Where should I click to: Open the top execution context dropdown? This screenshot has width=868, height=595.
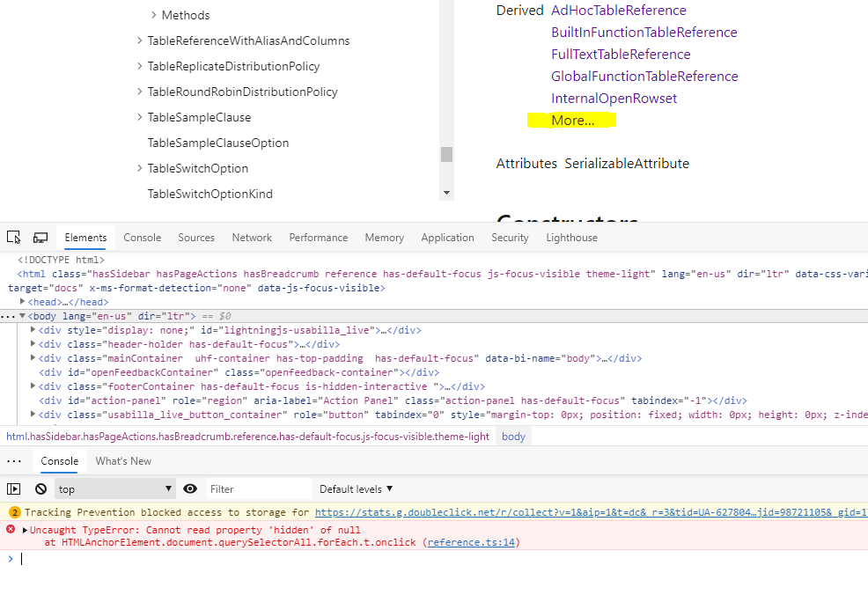coord(114,488)
